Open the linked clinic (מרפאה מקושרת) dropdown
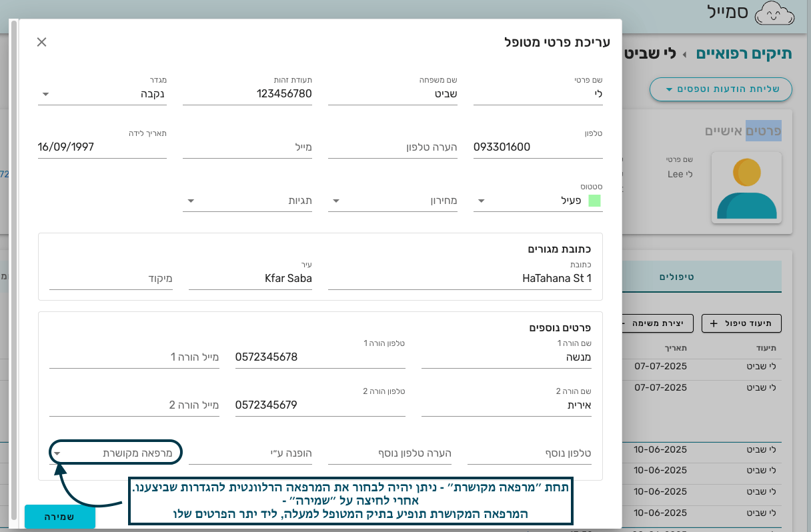The width and height of the screenshot is (811, 532). 115,453
